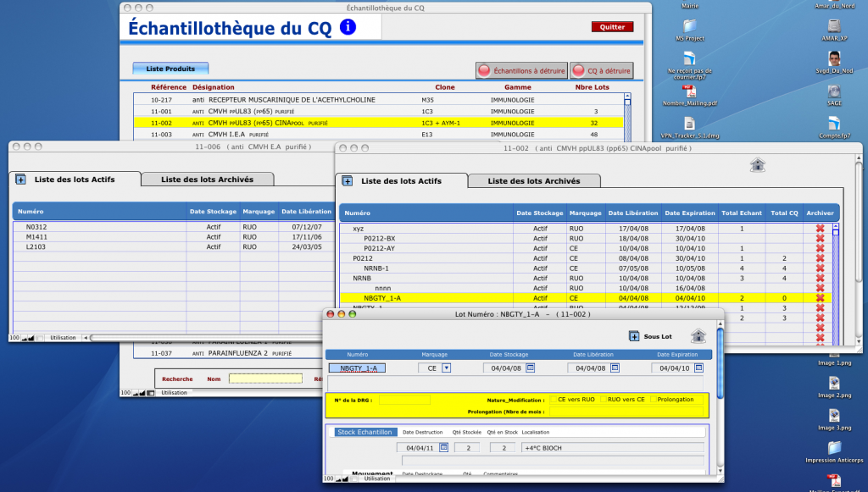Select 'Liste des lots Actifs' tab in 11-002 window
Screen dimensions: 868x492
[401, 180]
